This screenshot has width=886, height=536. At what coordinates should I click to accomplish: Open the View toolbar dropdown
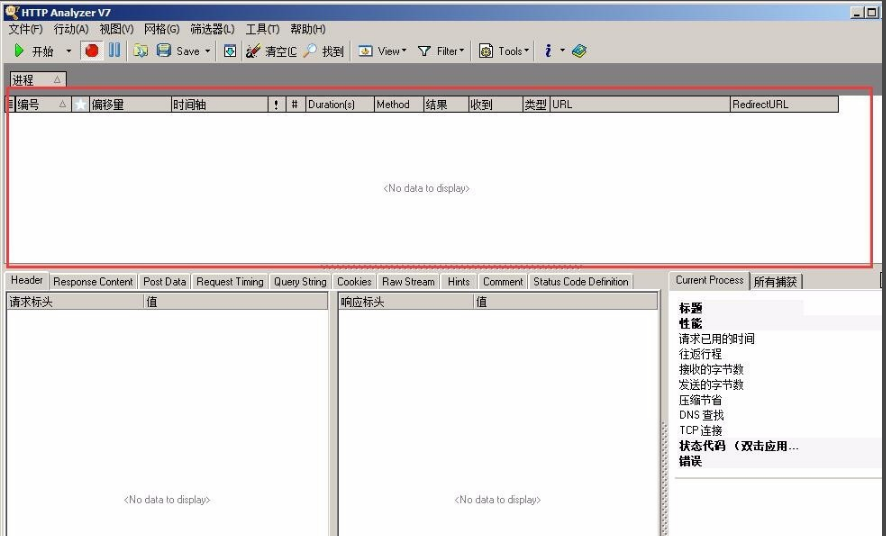click(x=383, y=51)
